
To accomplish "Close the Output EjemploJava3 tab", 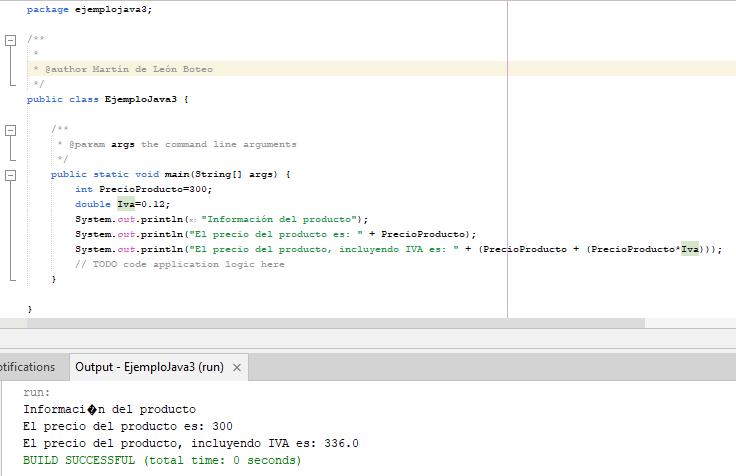I will (237, 368).
